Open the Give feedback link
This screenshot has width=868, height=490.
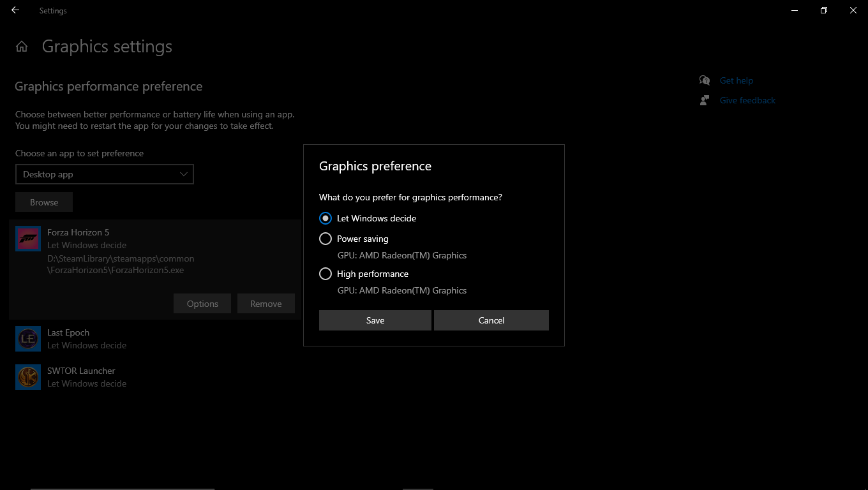(747, 100)
